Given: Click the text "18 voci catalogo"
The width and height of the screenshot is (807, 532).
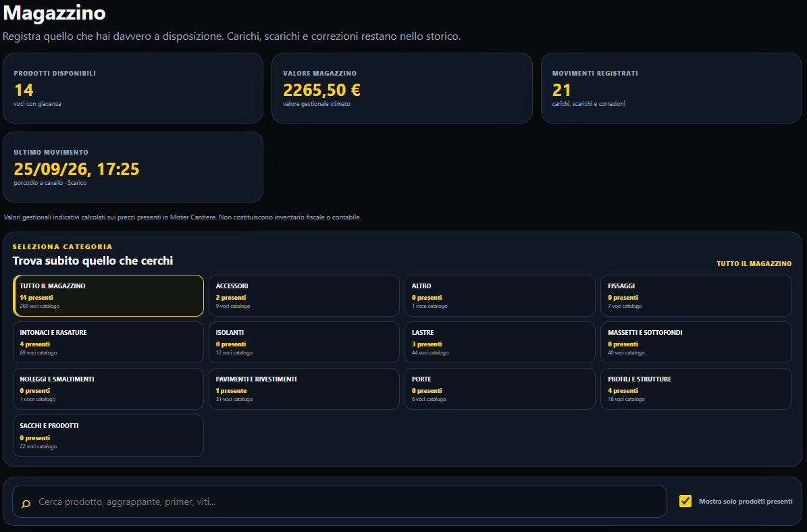Looking at the screenshot, I should pyautogui.click(x=626, y=399).
